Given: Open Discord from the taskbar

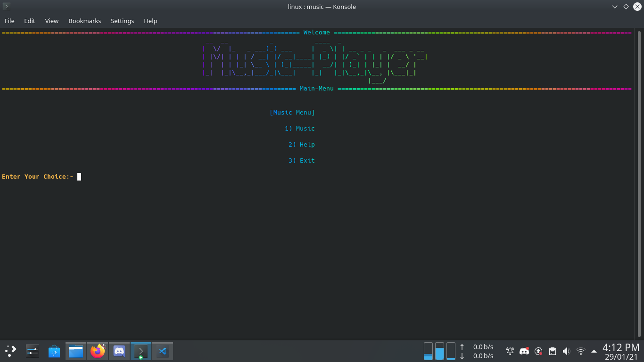Looking at the screenshot, I should (119, 351).
